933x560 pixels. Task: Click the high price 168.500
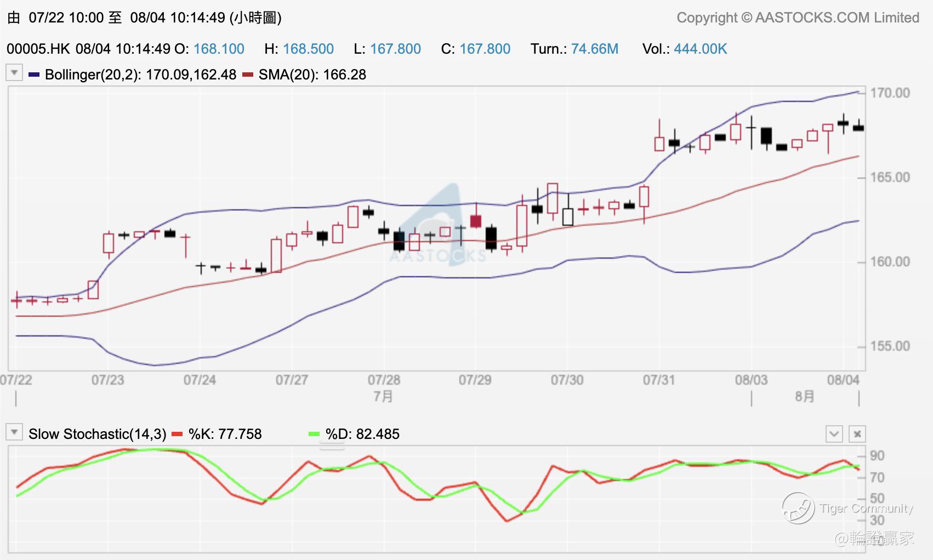pos(308,49)
